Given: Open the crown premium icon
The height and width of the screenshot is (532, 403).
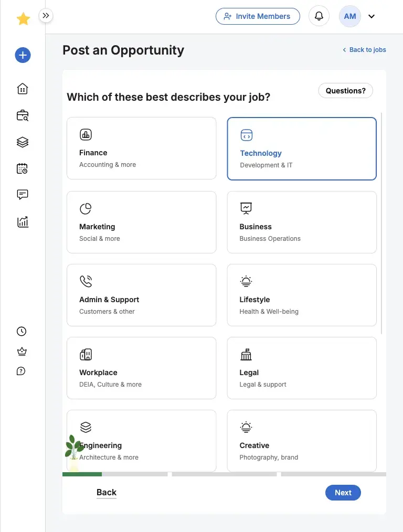Looking at the screenshot, I should (22, 352).
